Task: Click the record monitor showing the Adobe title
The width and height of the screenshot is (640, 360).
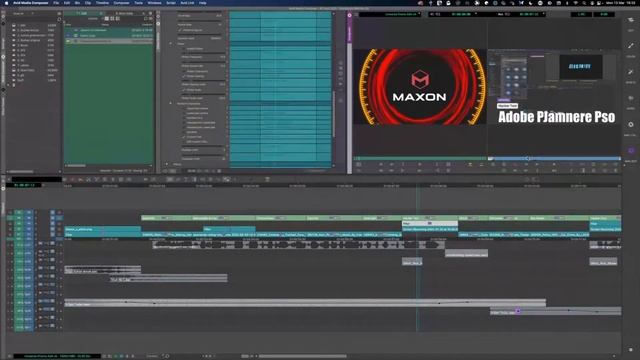Action: [554, 87]
